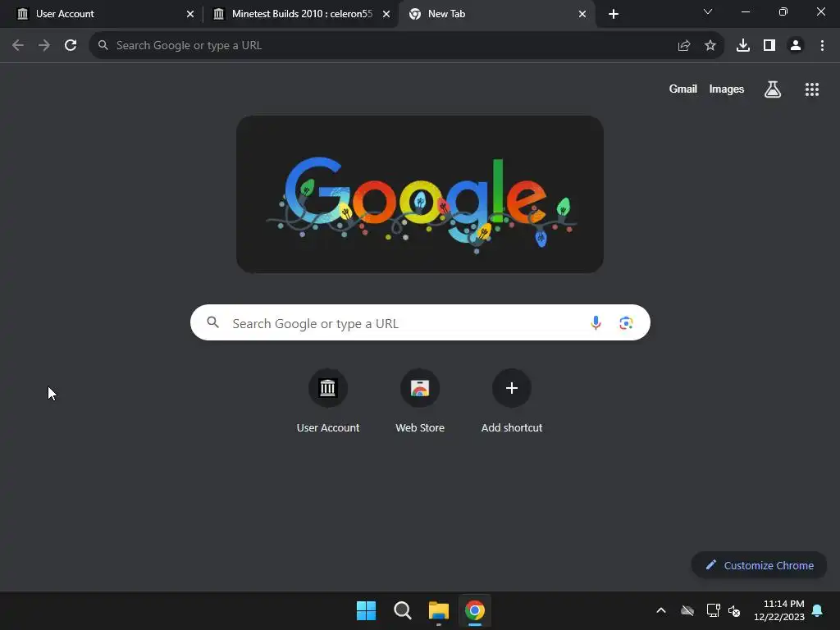Open the User Account shortcut tile
Image resolution: width=840 pixels, height=630 pixels.
click(328, 400)
